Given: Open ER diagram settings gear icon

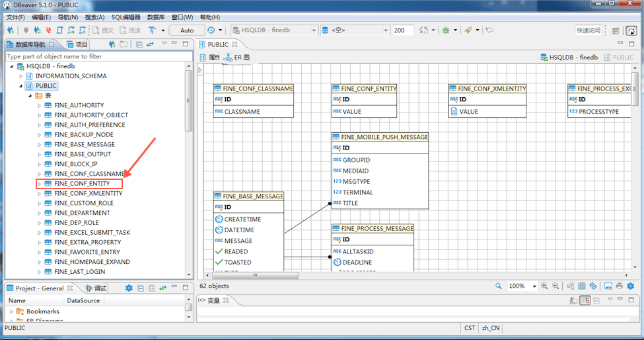Looking at the screenshot, I should pyautogui.click(x=631, y=286).
